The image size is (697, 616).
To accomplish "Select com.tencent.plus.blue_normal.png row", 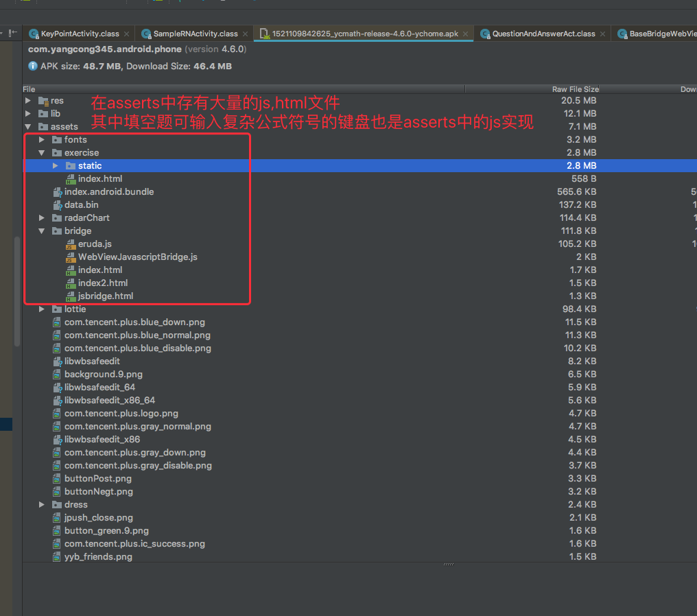I will tap(359, 335).
